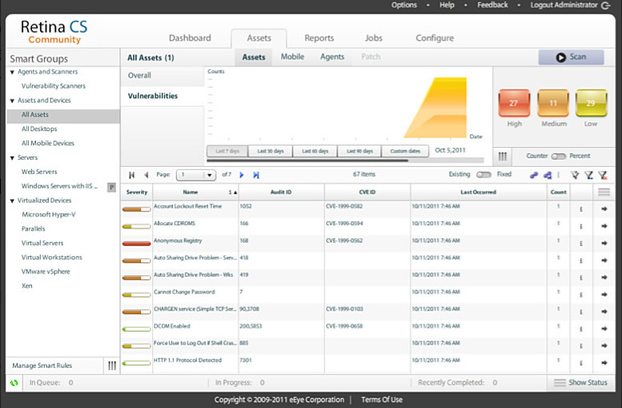Open chart options icon left of Counter
This screenshot has height=408, width=622.
[x=503, y=156]
